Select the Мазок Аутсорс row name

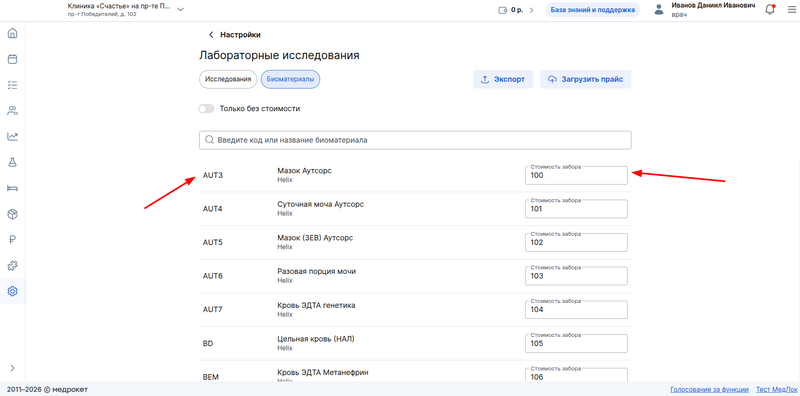point(305,171)
